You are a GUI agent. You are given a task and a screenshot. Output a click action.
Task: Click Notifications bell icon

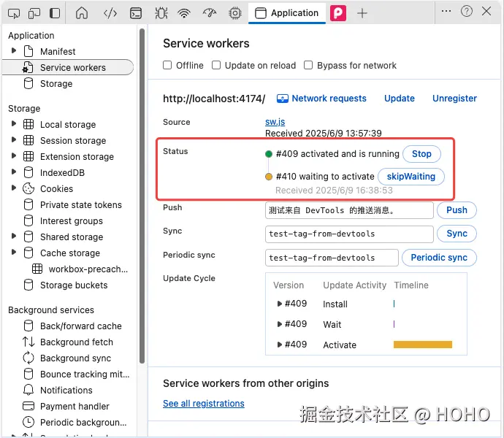(28, 390)
